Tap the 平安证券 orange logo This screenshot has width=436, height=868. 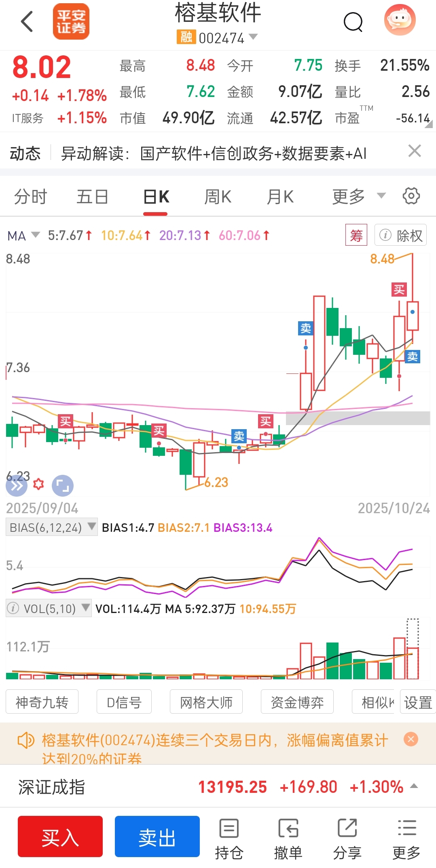click(x=71, y=21)
